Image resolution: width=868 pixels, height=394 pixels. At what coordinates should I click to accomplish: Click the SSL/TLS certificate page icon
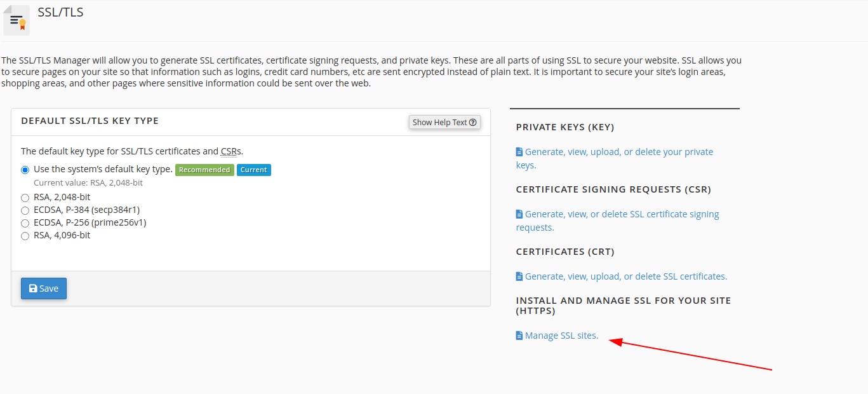point(17,20)
